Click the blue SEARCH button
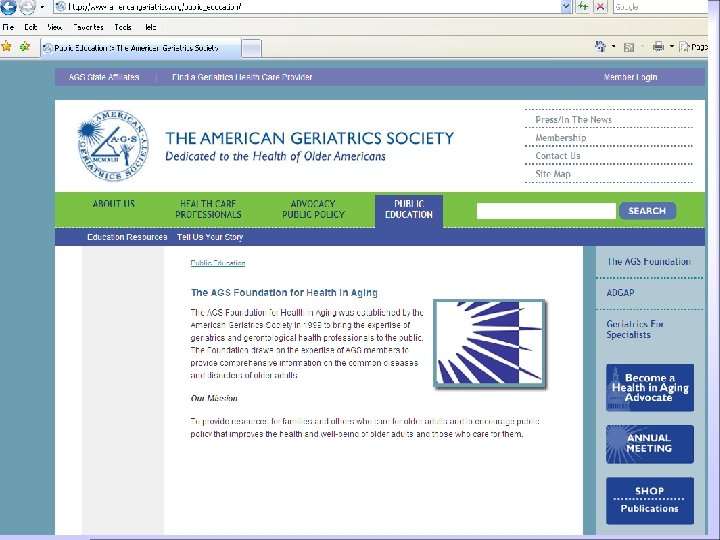Screen dimensions: 720x540 647,211
